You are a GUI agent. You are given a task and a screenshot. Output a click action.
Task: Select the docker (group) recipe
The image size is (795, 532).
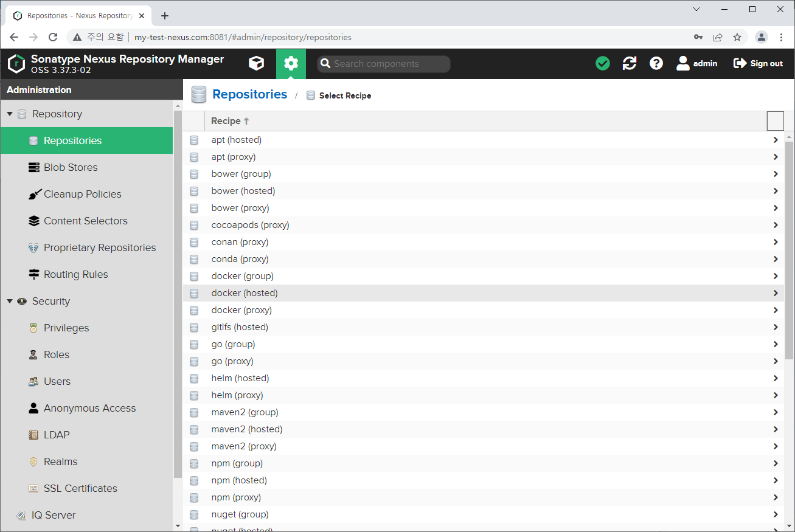pyautogui.click(x=484, y=276)
